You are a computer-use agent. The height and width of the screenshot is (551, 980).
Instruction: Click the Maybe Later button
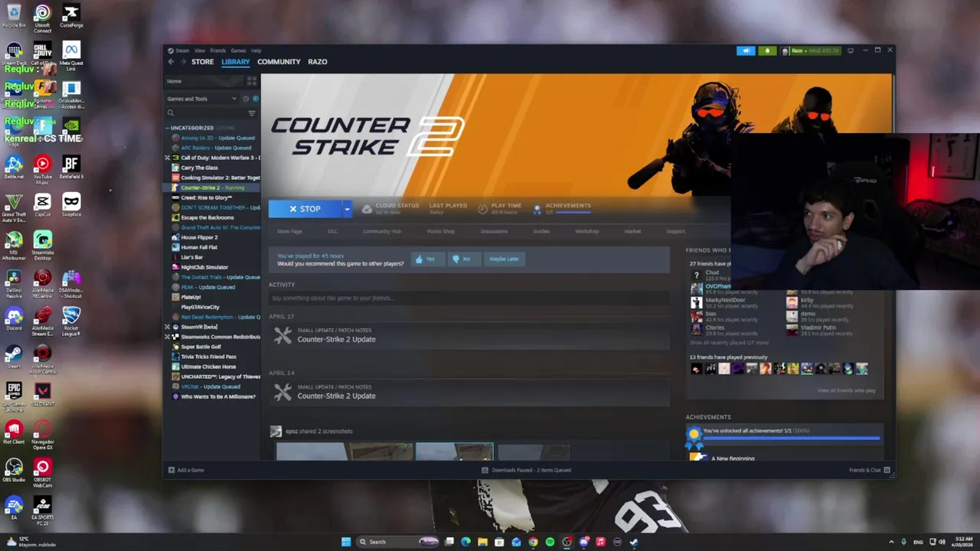pyautogui.click(x=504, y=259)
